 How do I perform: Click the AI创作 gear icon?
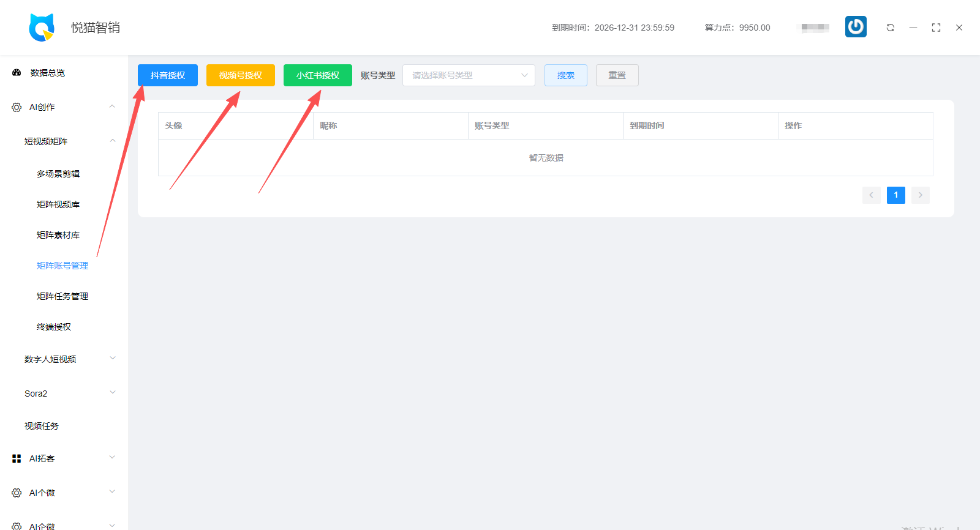pyautogui.click(x=17, y=107)
